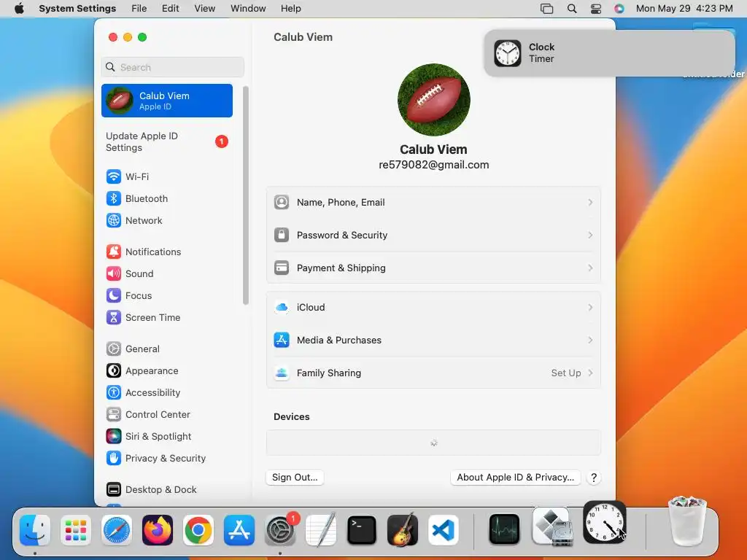Expand the iCloud row chevron
The width and height of the screenshot is (747, 560).
pos(590,308)
